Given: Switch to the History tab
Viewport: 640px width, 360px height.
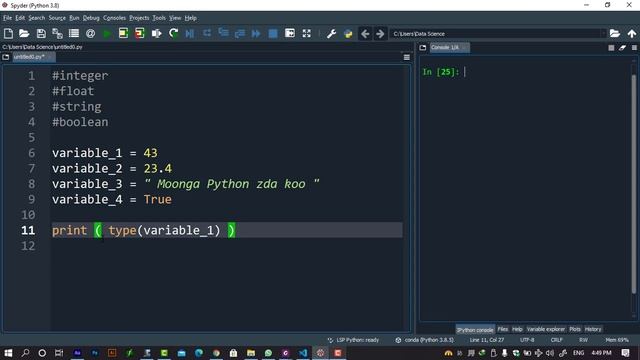Looking at the screenshot, I should click(593, 329).
